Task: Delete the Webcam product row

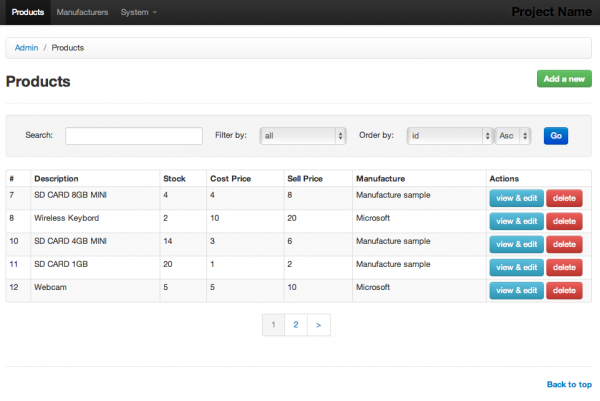Action: (x=564, y=290)
